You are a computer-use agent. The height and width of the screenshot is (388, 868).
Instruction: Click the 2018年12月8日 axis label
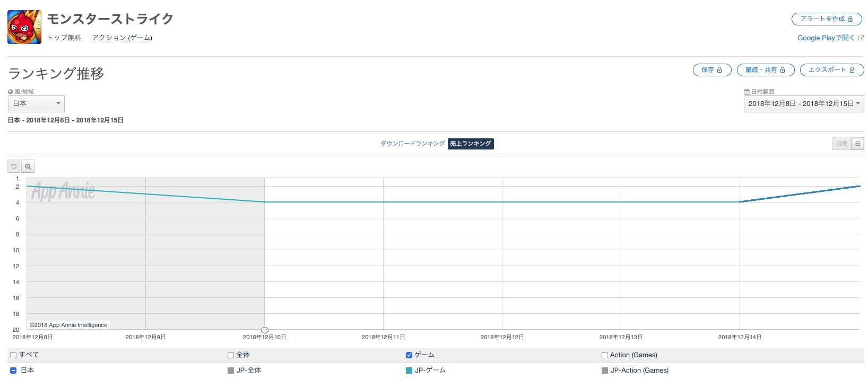pyautogui.click(x=33, y=337)
